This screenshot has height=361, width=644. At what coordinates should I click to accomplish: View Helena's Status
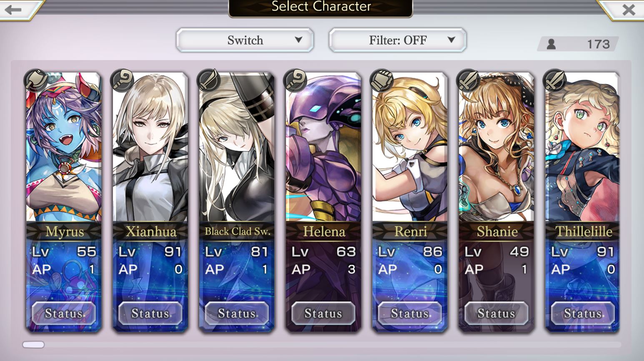[323, 313]
